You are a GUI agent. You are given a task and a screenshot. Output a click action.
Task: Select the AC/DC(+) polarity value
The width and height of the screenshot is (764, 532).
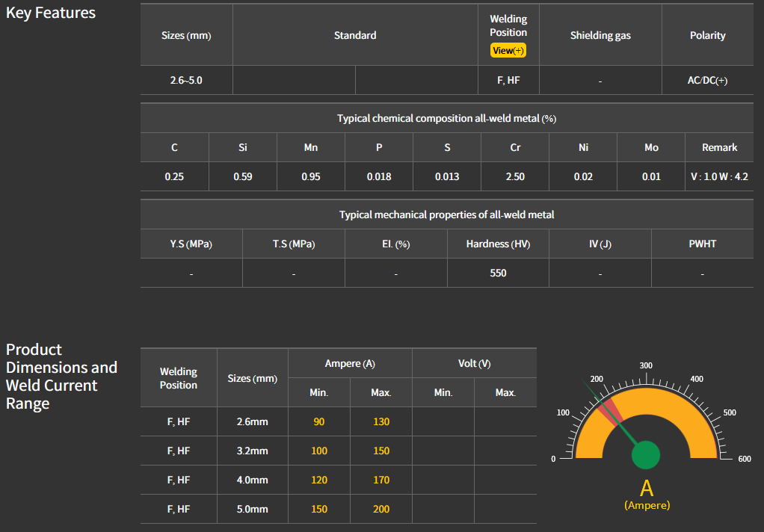click(x=707, y=80)
